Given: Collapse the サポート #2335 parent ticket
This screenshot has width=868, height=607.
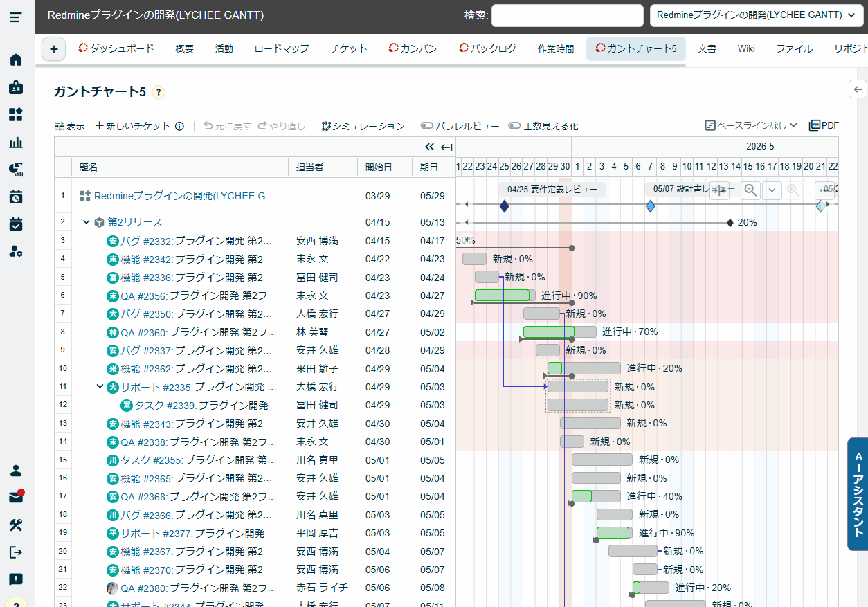Looking at the screenshot, I should tap(100, 386).
